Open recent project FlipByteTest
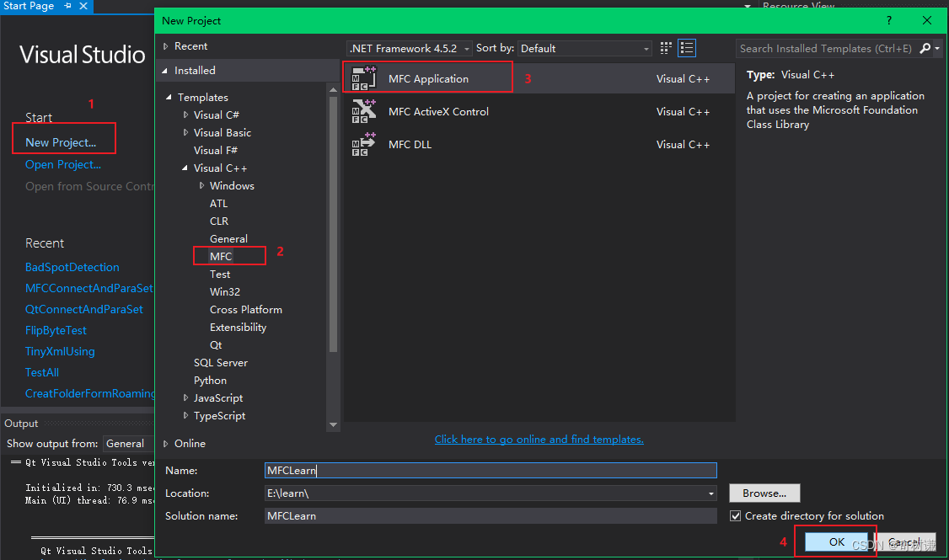Image resolution: width=949 pixels, height=560 pixels. click(56, 330)
